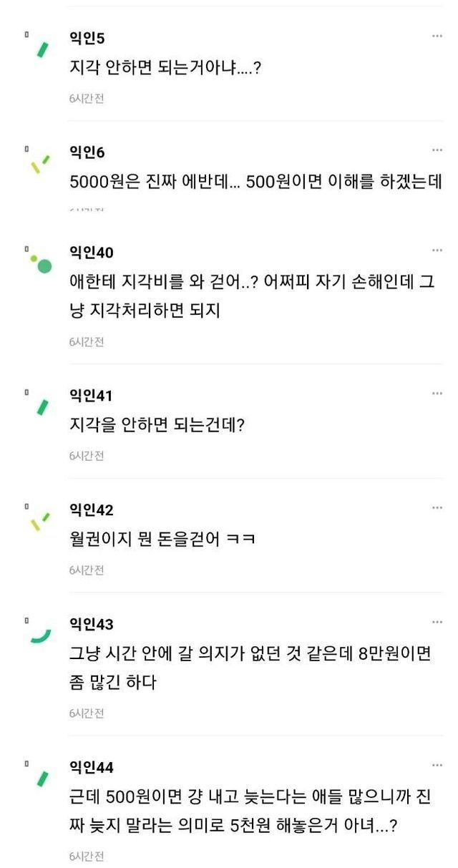Tap 익인6's comment about 5000원
458x868 pixels.
[255, 182]
